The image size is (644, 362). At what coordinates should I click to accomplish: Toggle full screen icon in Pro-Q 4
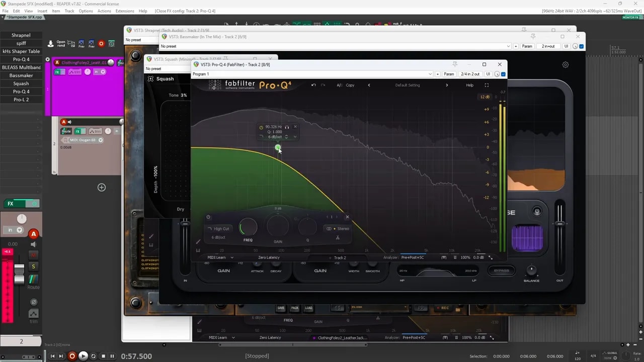point(487,85)
